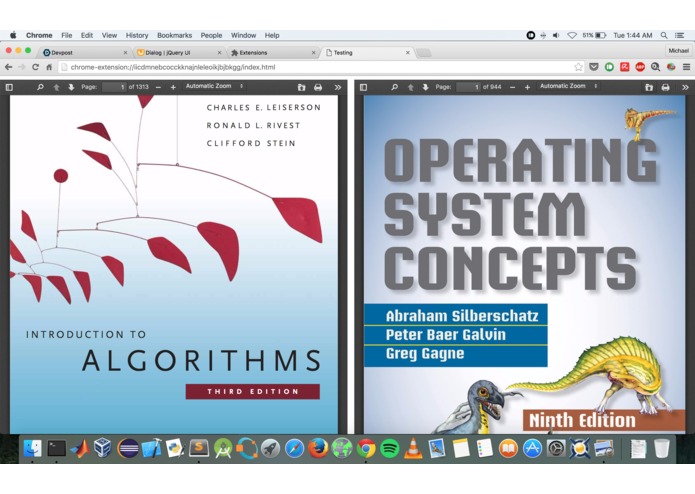Open the Window menu
The width and height of the screenshot is (695, 494).
coord(243,35)
